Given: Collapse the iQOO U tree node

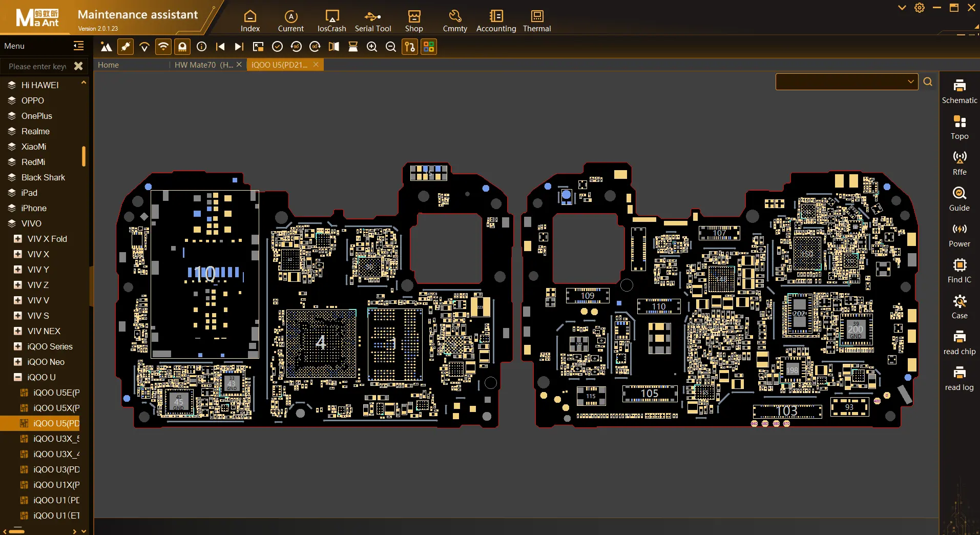Looking at the screenshot, I should click(18, 377).
